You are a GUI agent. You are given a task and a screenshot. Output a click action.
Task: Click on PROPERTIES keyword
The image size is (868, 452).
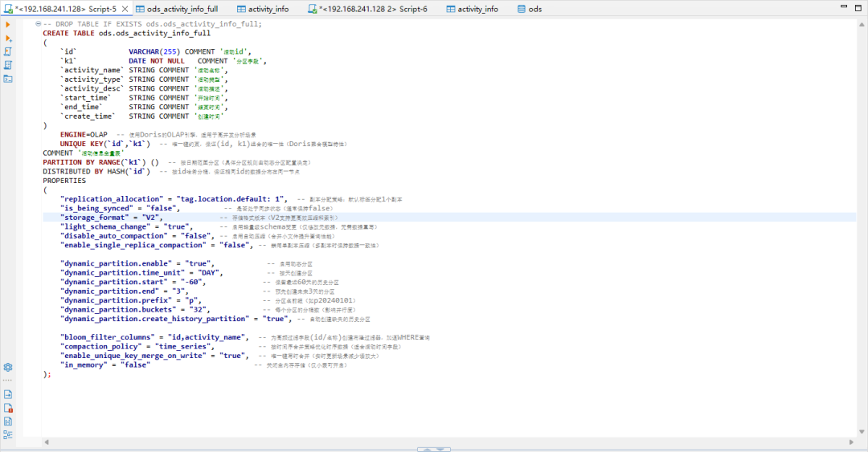click(64, 181)
